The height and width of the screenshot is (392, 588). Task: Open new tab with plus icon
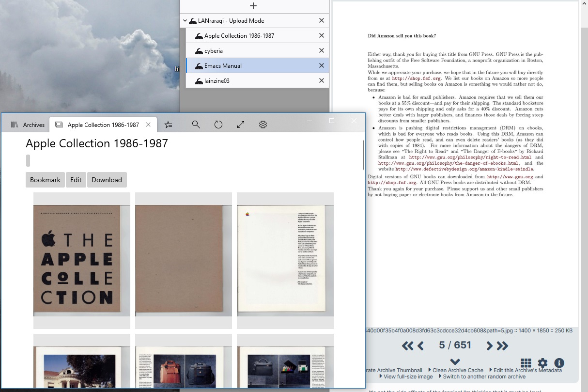(x=253, y=6)
